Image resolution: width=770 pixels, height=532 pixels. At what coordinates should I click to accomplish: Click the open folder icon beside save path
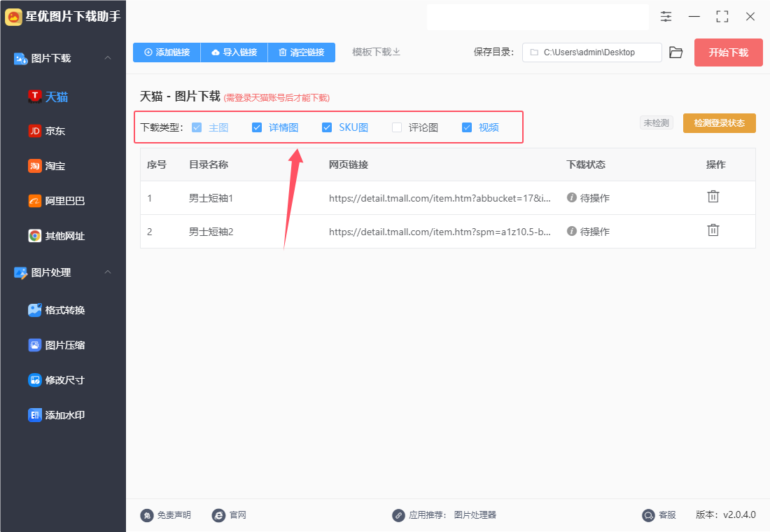[675, 52]
